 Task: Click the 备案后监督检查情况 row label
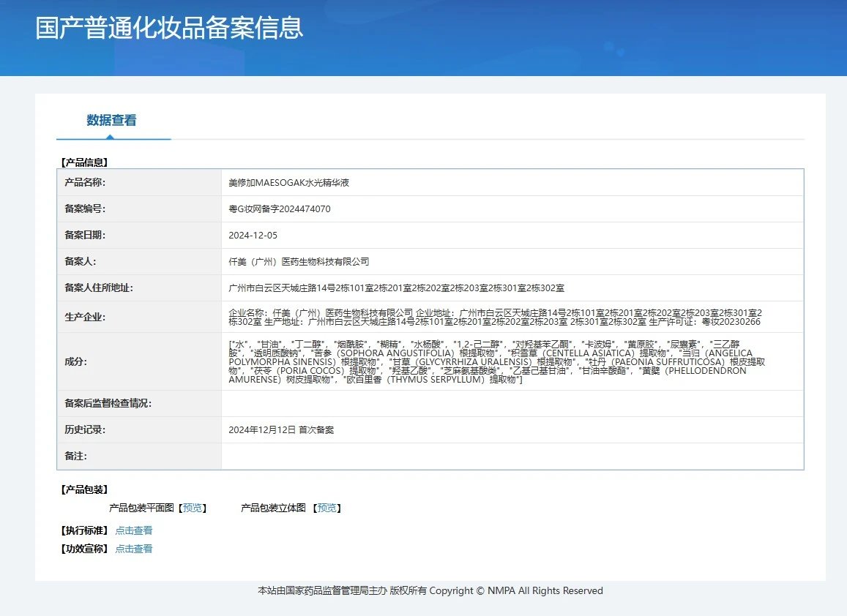(108, 404)
